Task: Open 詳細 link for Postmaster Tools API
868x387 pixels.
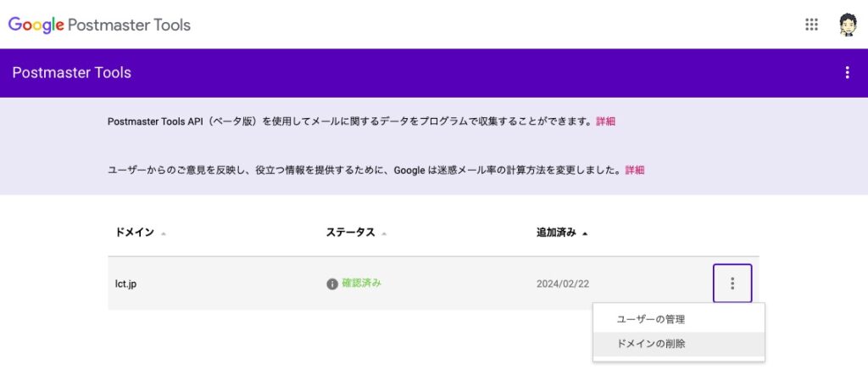Action: [605, 121]
